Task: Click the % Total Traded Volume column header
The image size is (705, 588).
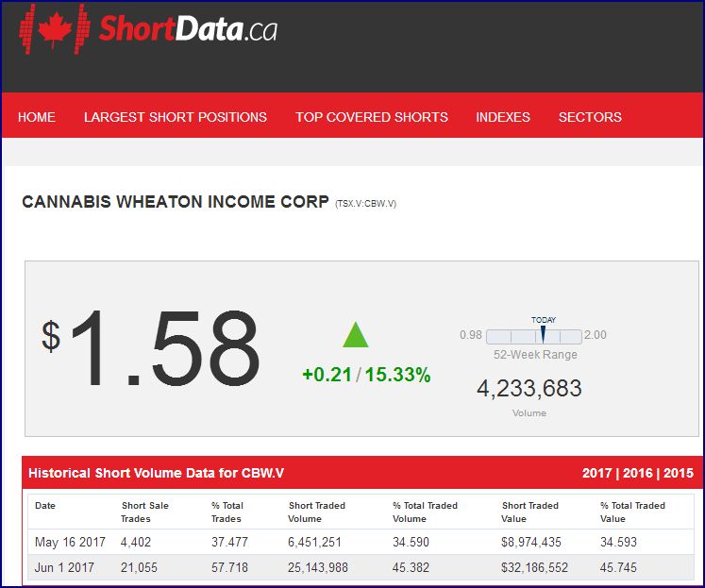Action: [425, 512]
